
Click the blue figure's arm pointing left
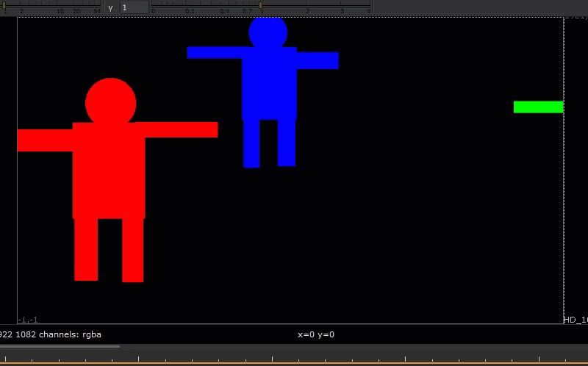pos(215,52)
